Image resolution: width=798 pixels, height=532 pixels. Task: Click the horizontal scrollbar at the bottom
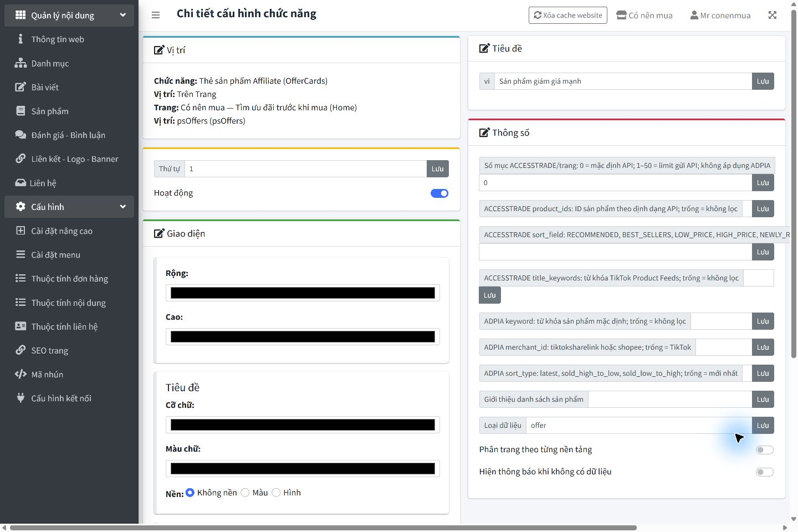point(324,528)
